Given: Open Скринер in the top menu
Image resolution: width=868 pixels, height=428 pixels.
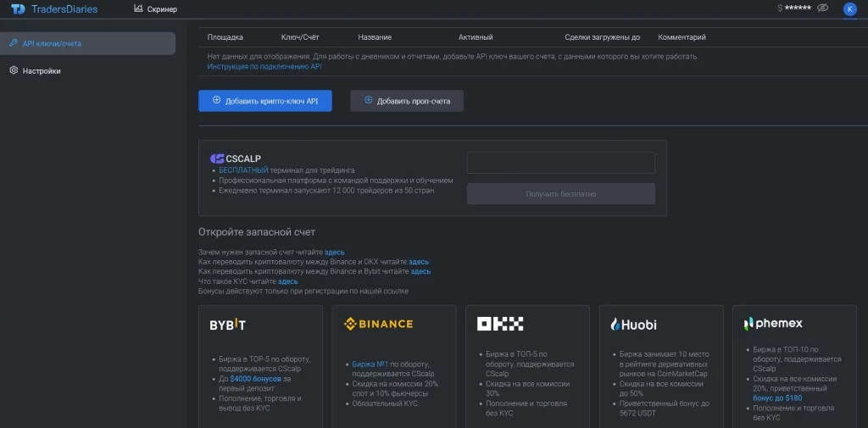Looking at the screenshot, I should (156, 8).
